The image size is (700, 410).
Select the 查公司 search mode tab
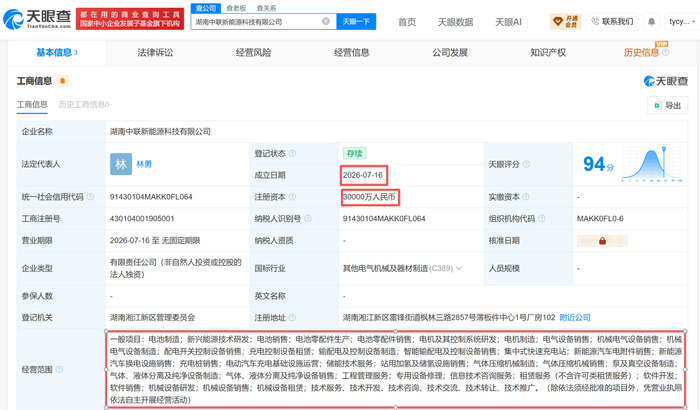click(x=206, y=8)
